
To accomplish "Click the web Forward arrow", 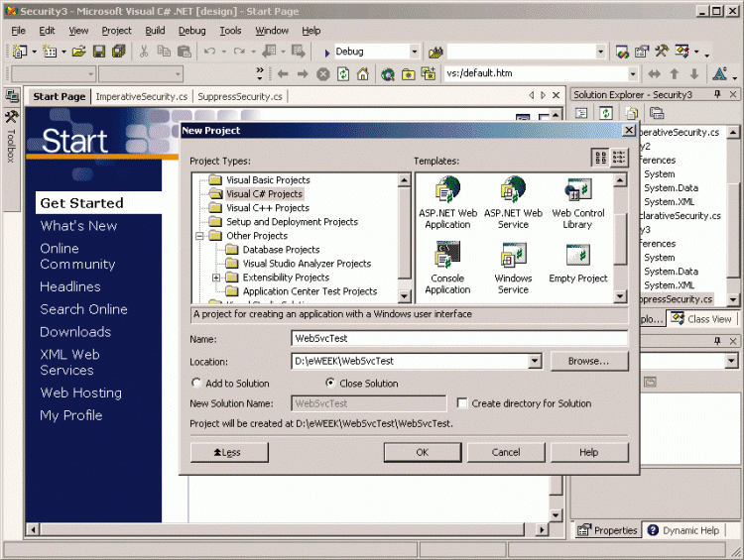I will pos(303,74).
